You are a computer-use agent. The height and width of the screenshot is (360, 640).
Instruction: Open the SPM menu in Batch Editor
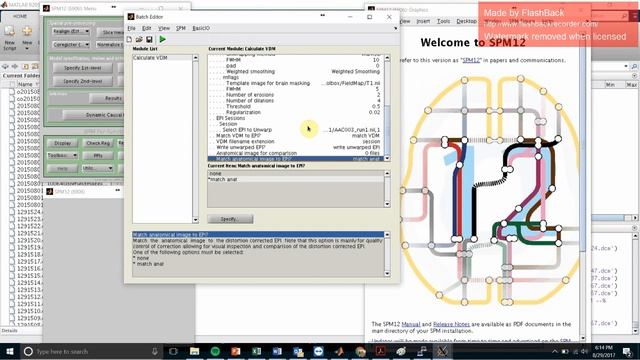click(x=181, y=28)
